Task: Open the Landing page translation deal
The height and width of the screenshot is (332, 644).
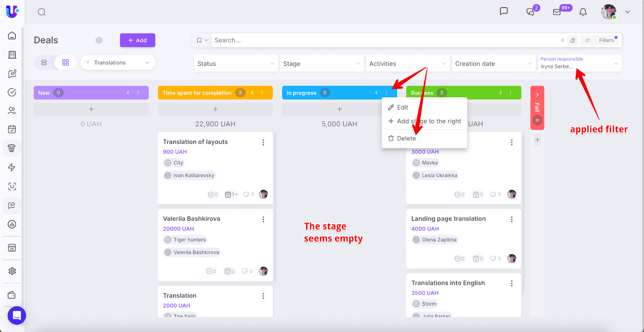Action: pos(448,219)
